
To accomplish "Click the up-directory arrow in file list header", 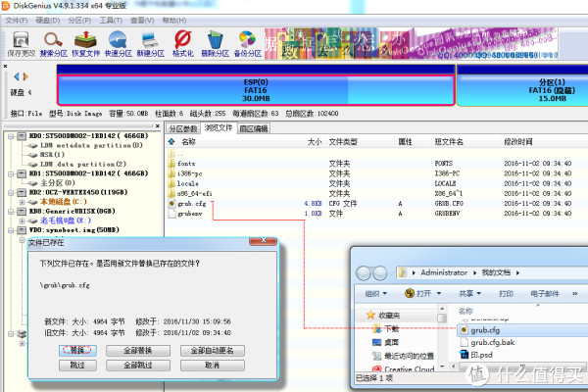I will click(x=171, y=141).
